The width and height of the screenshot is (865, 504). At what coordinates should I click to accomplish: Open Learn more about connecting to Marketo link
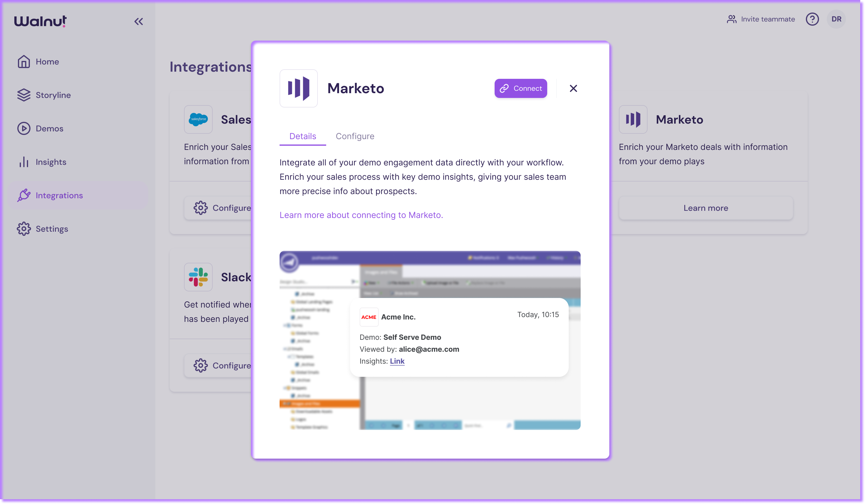tap(361, 215)
